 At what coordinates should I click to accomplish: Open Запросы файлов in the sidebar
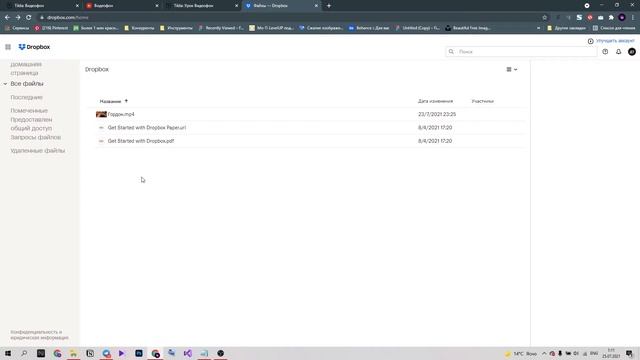click(36, 137)
